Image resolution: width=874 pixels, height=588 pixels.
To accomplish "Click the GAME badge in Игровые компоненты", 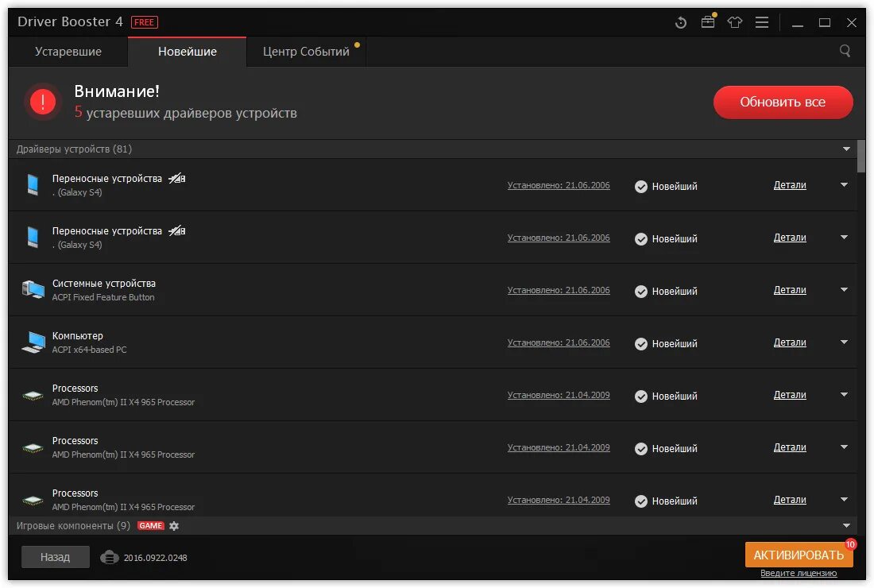I will 150,525.
